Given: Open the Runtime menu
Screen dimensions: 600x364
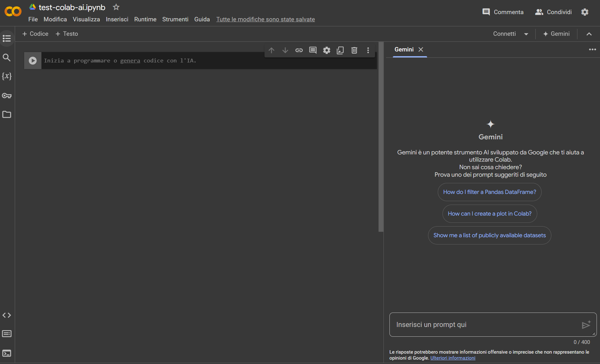Looking at the screenshot, I should click(x=145, y=19).
